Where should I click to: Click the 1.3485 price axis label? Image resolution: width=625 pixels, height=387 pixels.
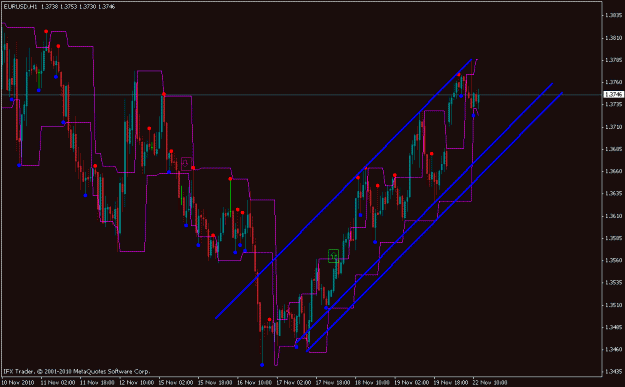point(613,327)
